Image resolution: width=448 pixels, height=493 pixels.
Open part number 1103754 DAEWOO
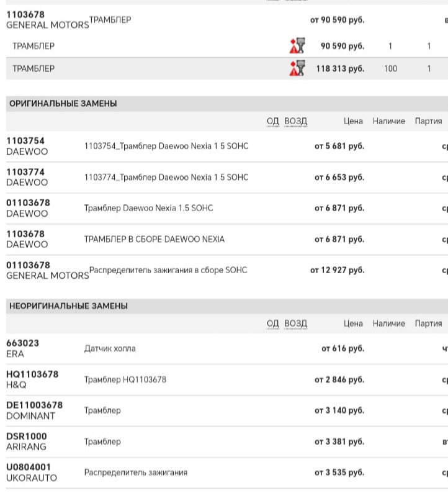coord(25,141)
